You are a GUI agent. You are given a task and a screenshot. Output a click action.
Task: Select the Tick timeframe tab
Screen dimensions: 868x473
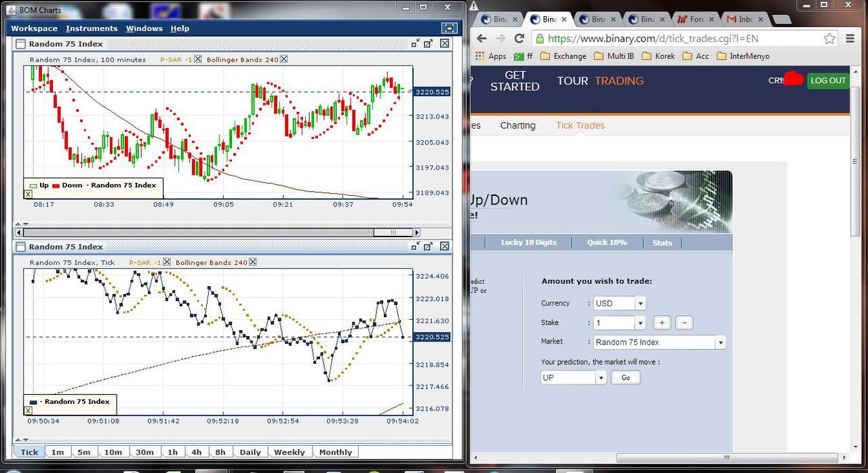pos(29,452)
